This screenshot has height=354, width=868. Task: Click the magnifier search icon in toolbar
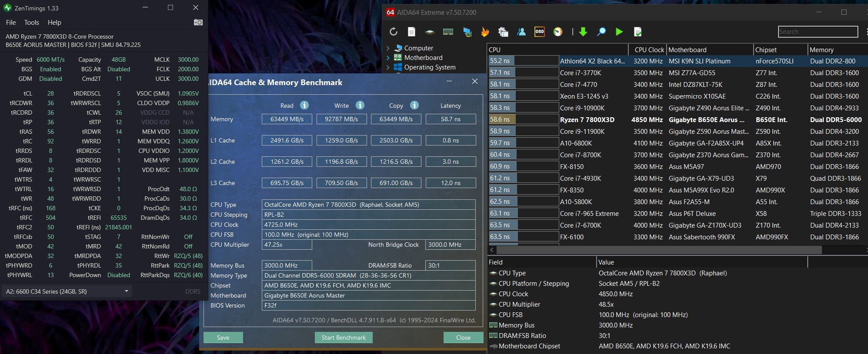tap(601, 32)
